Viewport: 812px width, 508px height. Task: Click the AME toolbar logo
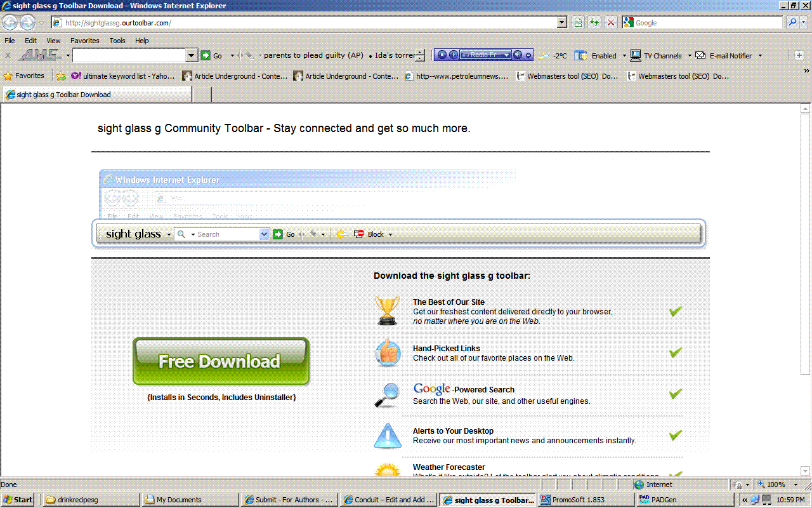pos(39,55)
